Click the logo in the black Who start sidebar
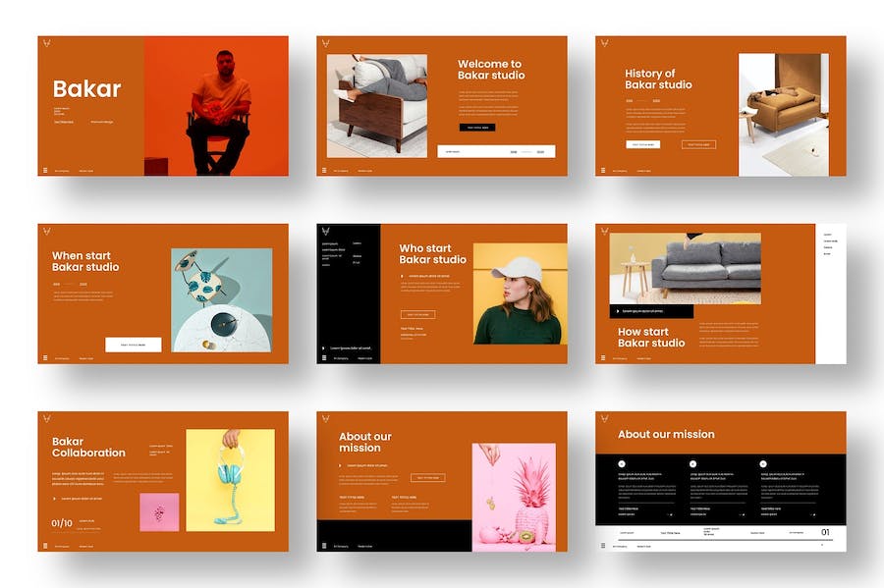Viewport: 884px width, 588px height. point(324,231)
